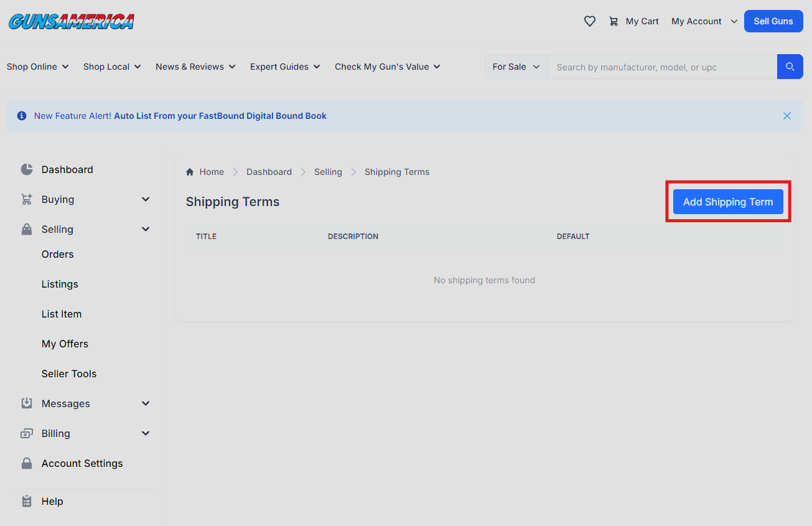Open the News & Reviews menu
The width and height of the screenshot is (812, 526).
tap(195, 67)
